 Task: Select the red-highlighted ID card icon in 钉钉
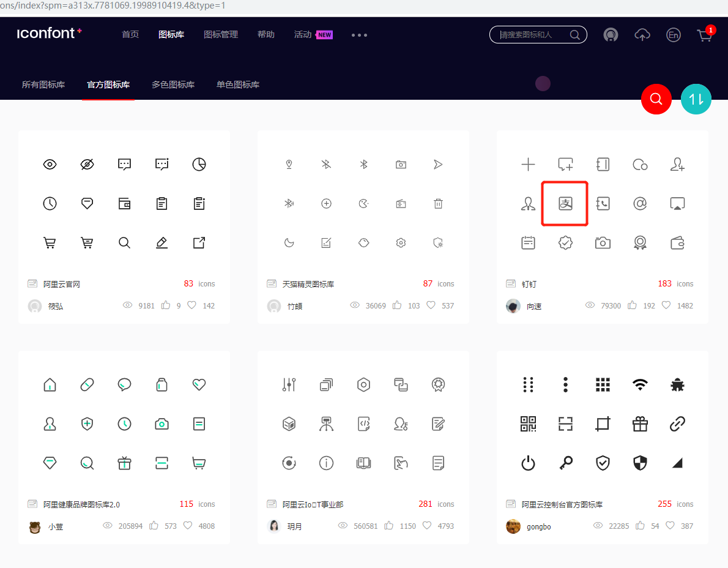(x=565, y=203)
